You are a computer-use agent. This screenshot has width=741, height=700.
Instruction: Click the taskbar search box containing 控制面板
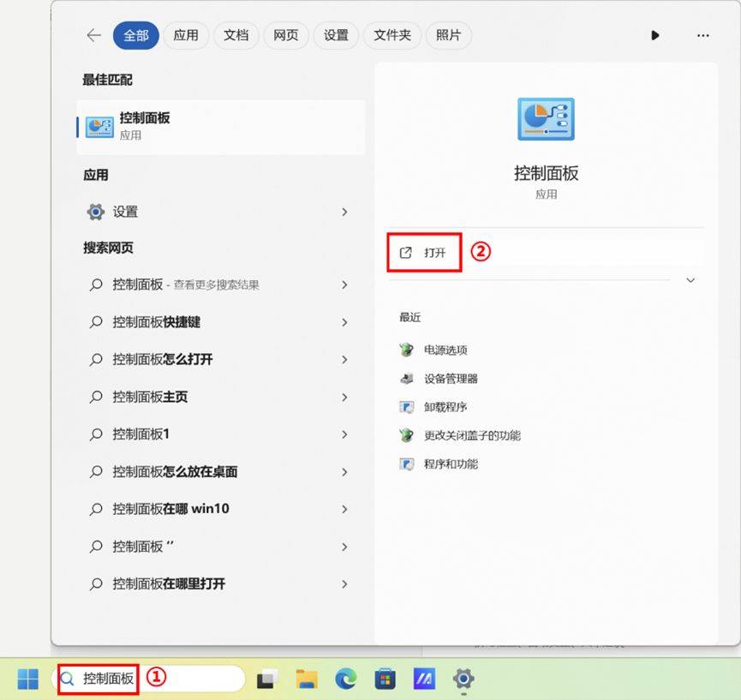(x=148, y=679)
